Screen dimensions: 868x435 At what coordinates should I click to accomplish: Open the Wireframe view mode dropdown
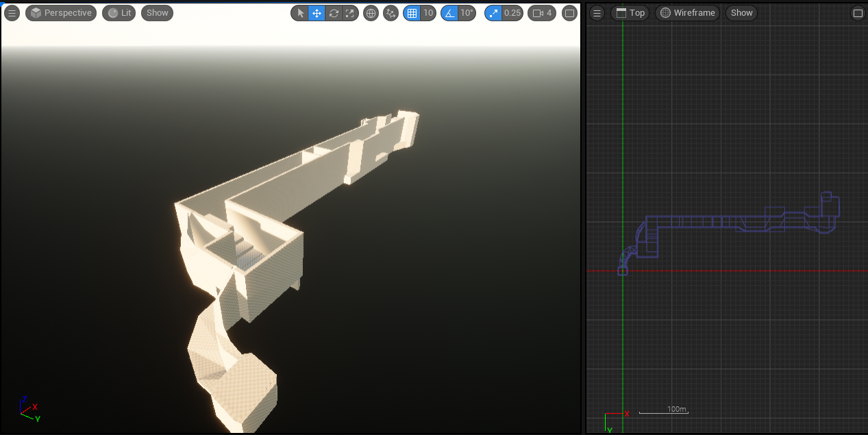[687, 12]
